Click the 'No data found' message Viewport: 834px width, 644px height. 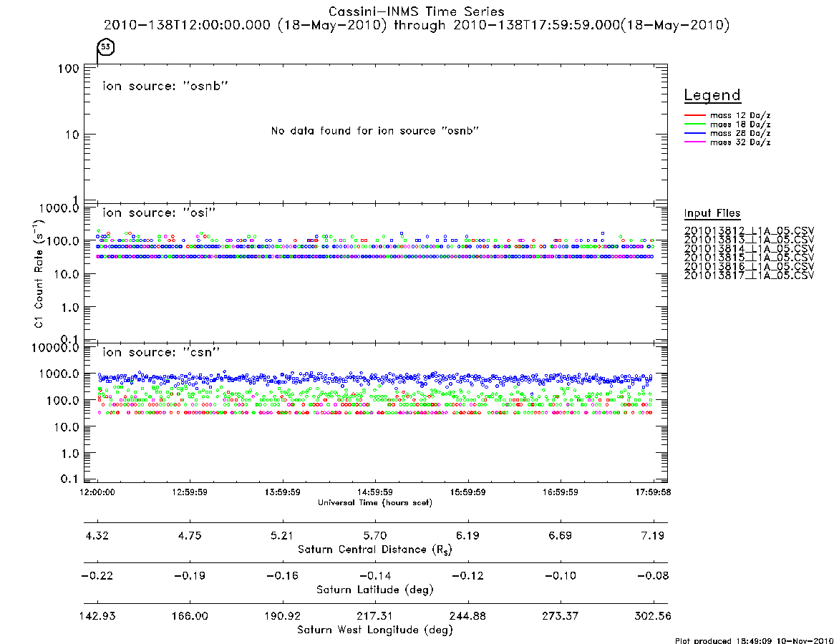(375, 131)
